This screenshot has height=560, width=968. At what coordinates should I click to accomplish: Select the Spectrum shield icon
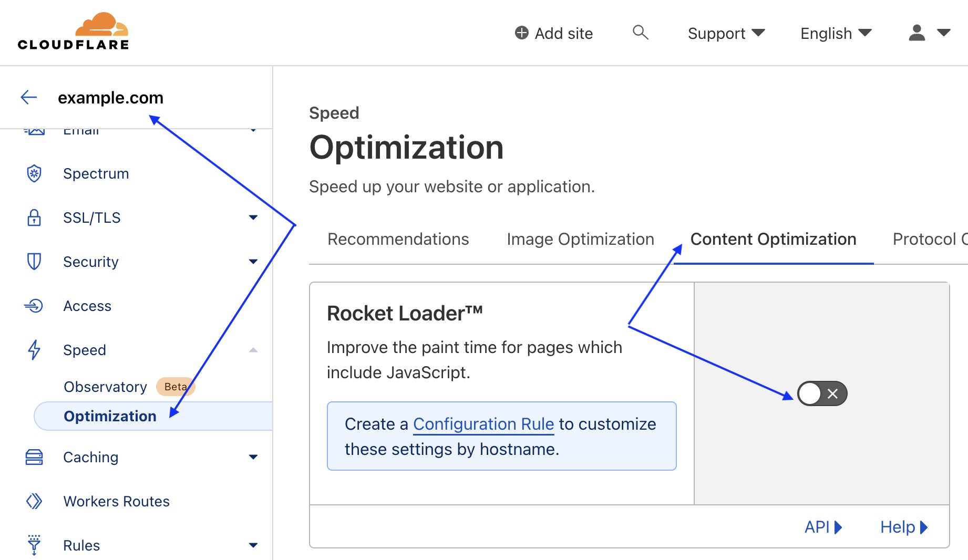tap(34, 173)
